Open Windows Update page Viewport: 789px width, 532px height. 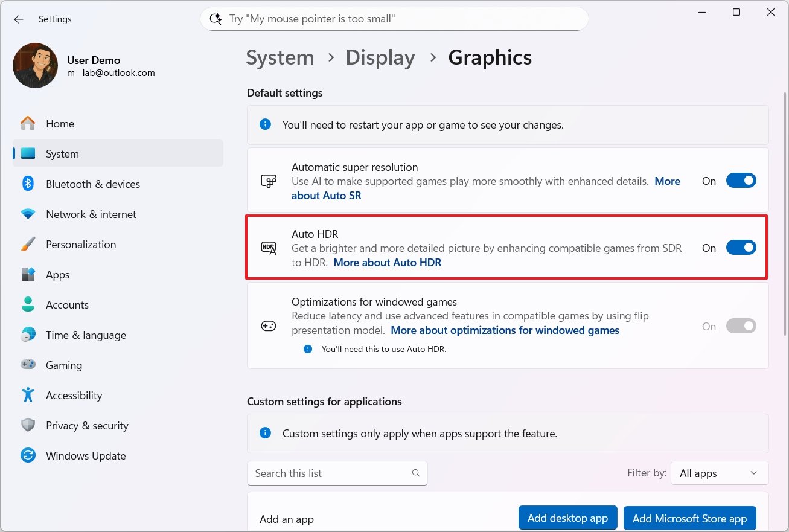(x=118, y=456)
